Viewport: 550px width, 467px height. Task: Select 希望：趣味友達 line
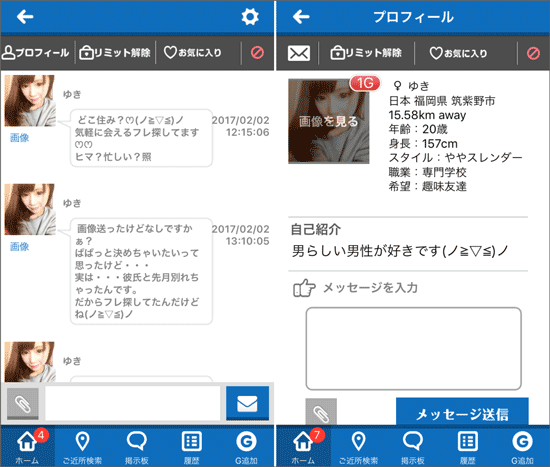[x=427, y=186]
